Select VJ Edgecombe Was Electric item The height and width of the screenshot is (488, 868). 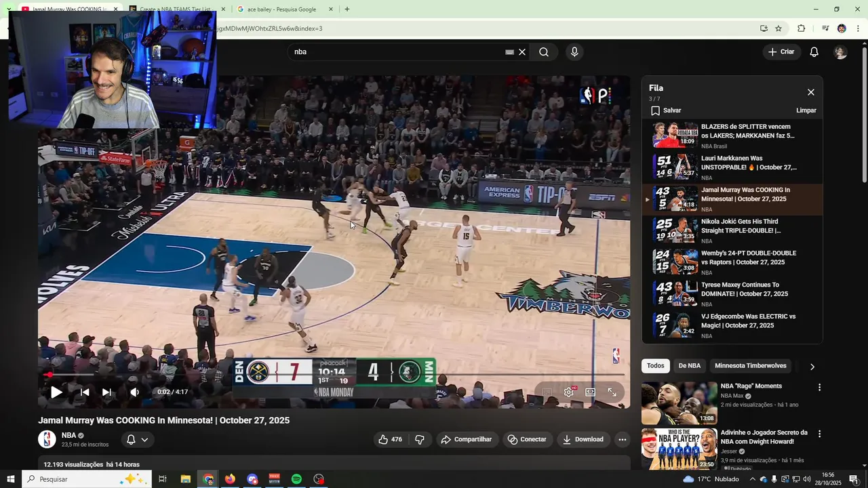click(x=732, y=325)
